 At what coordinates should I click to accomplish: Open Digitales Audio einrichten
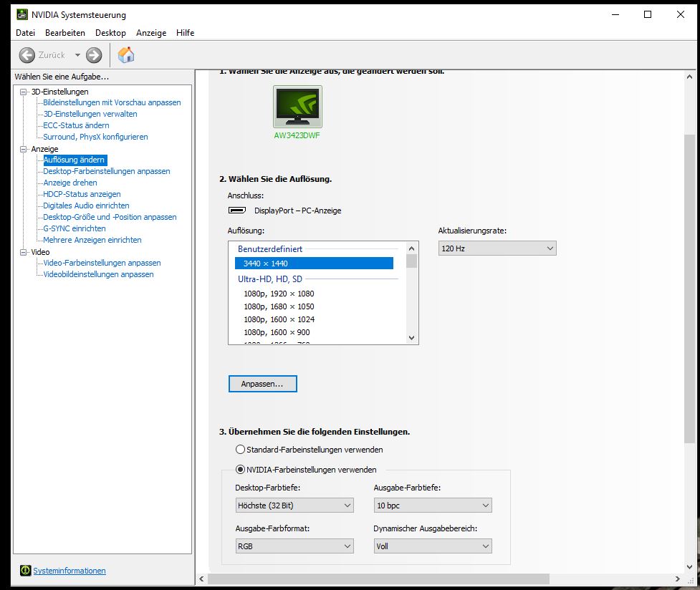tap(86, 205)
